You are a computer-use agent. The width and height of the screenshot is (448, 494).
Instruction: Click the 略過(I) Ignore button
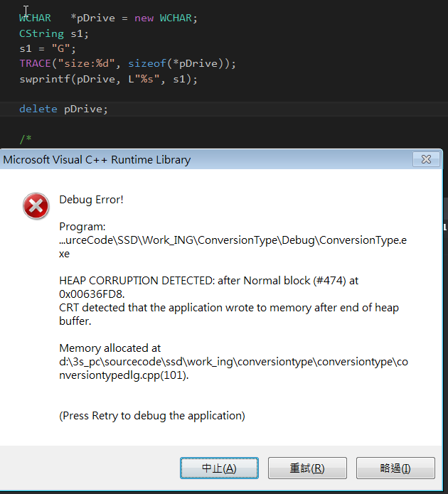point(395,468)
